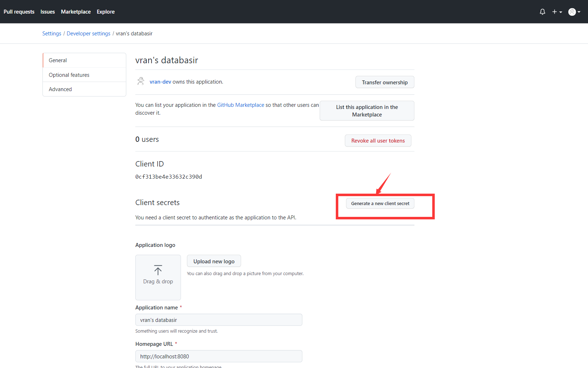Click Upload new logo
This screenshot has height=368, width=588.
(x=214, y=261)
